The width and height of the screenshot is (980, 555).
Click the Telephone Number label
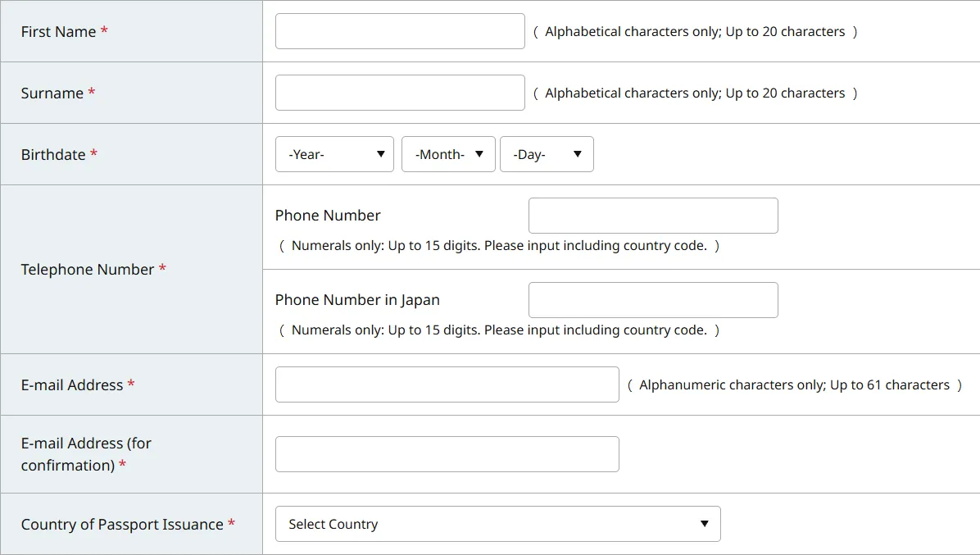click(88, 270)
